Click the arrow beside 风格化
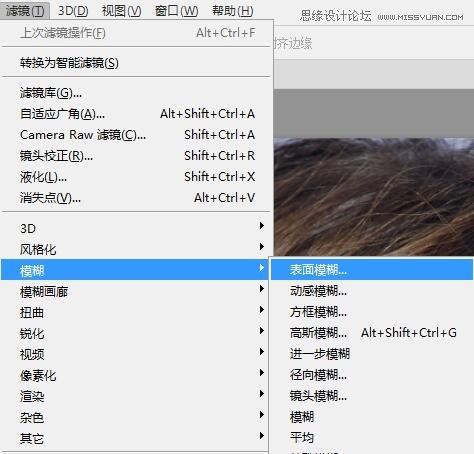The width and height of the screenshot is (474, 454). tap(262, 247)
